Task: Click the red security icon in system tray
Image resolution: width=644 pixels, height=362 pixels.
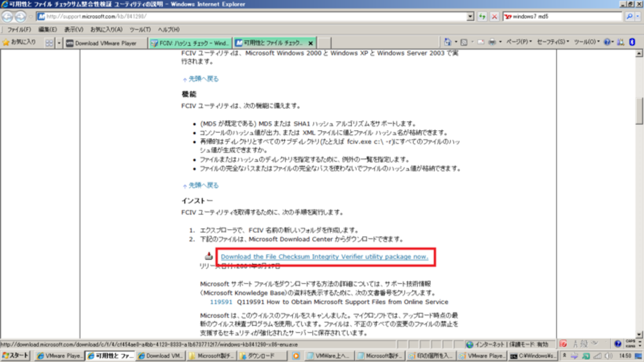Action: (x=563, y=343)
